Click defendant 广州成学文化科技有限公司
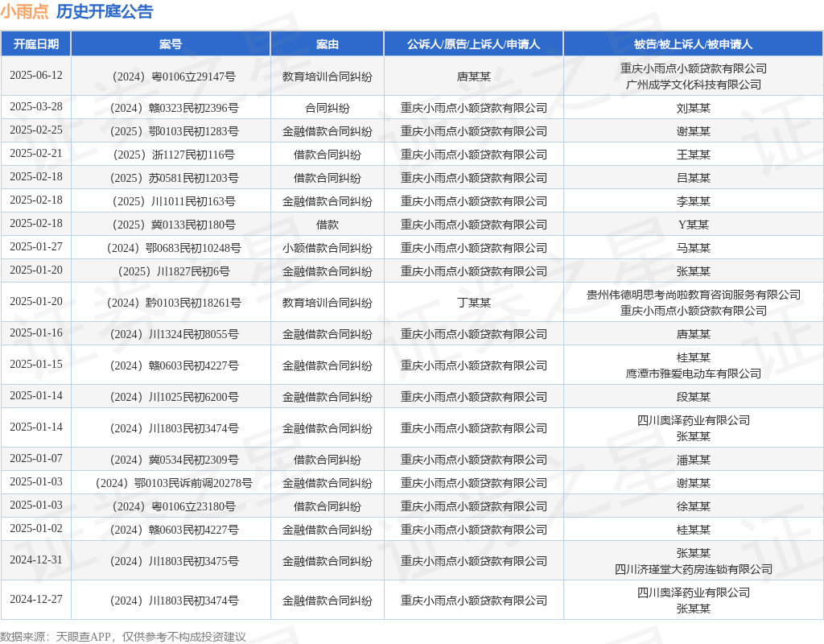 693,85
